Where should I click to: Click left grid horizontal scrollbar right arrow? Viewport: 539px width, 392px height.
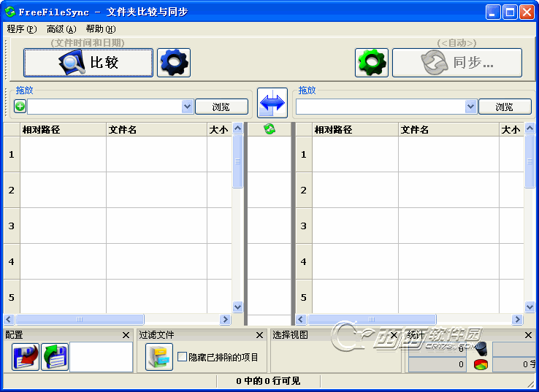click(225, 320)
